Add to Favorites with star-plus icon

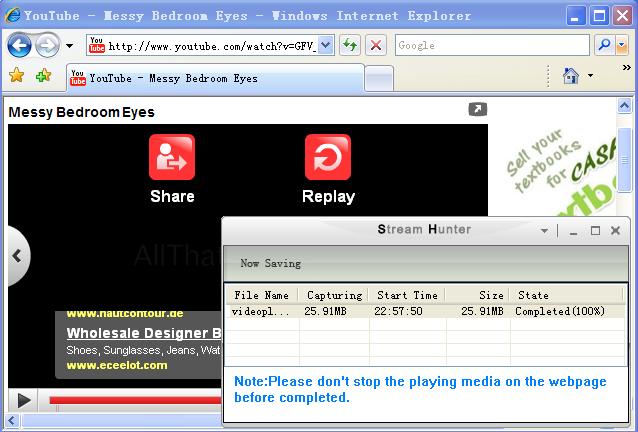click(43, 75)
